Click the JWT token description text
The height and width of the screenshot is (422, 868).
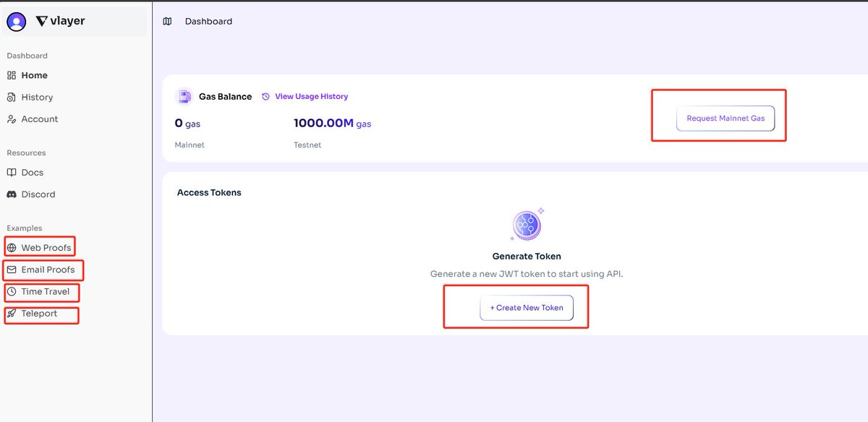527,275
